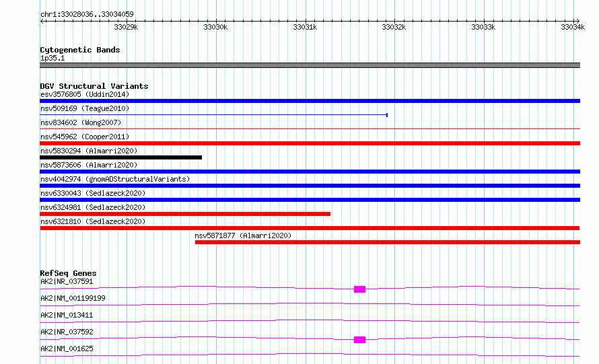Click the nsv4042974 (gnomADStructuralVariants) label
Screen dimensions: 599x364
tap(115, 179)
